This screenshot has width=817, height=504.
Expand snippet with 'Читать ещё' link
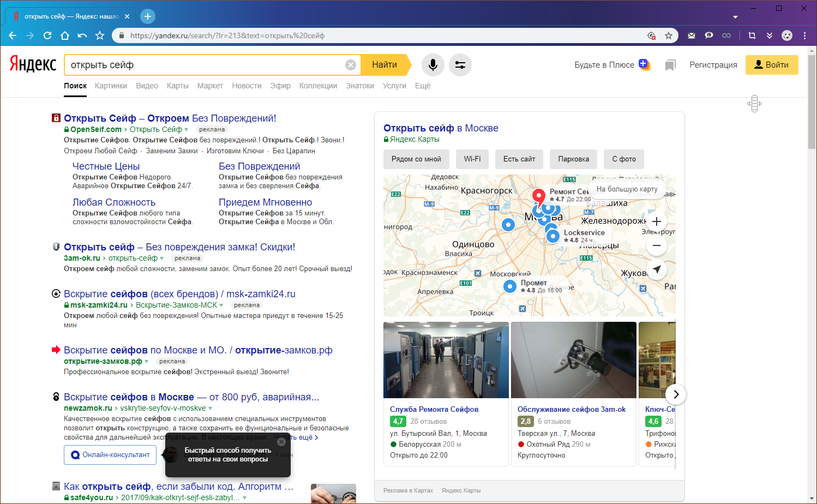click(x=295, y=437)
